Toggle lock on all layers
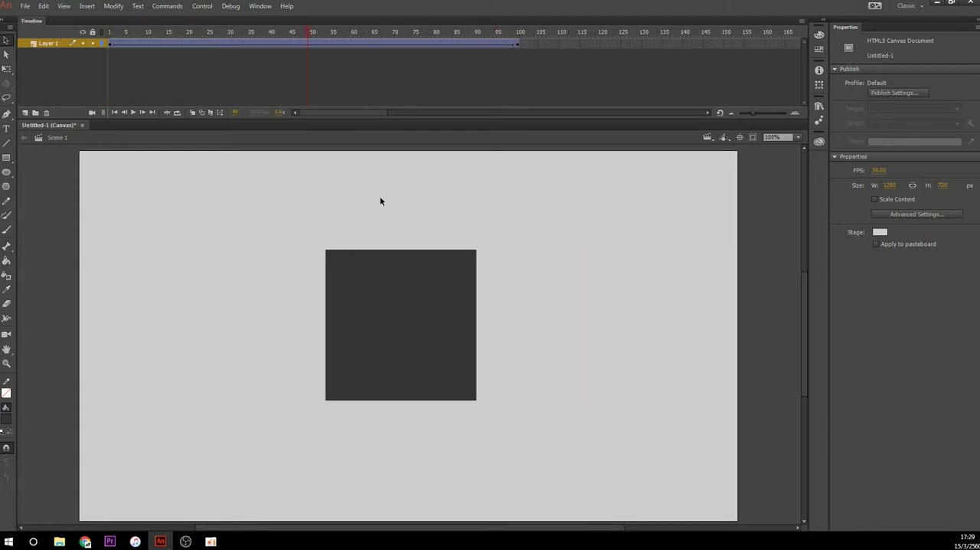Image resolution: width=980 pixels, height=550 pixels. [93, 32]
